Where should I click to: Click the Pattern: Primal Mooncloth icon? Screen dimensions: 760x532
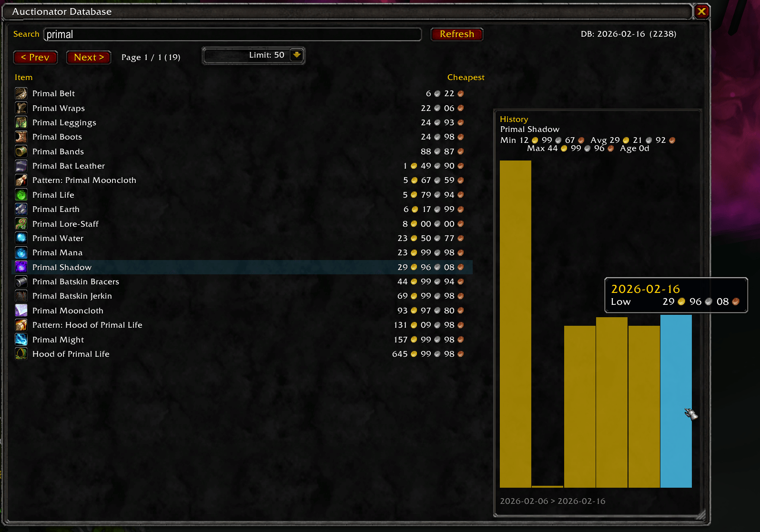tap(21, 180)
